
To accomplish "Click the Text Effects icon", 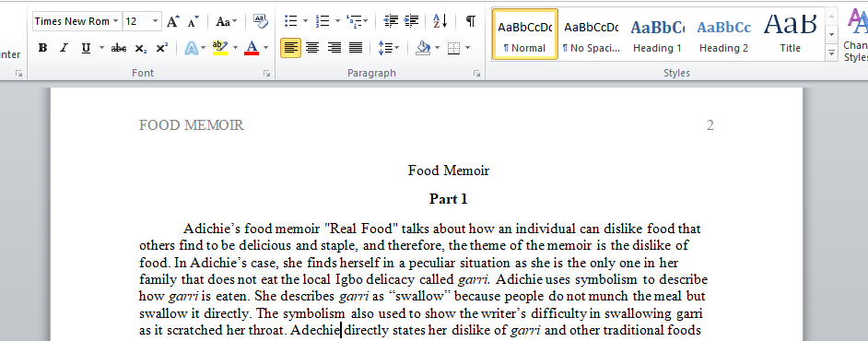I will pos(191,48).
